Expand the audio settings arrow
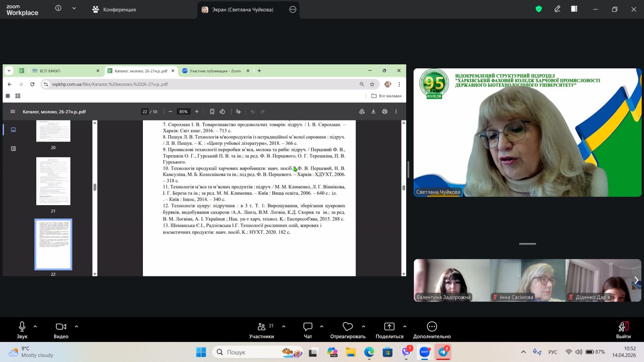This screenshot has height=362, width=644. [x=35, y=327]
